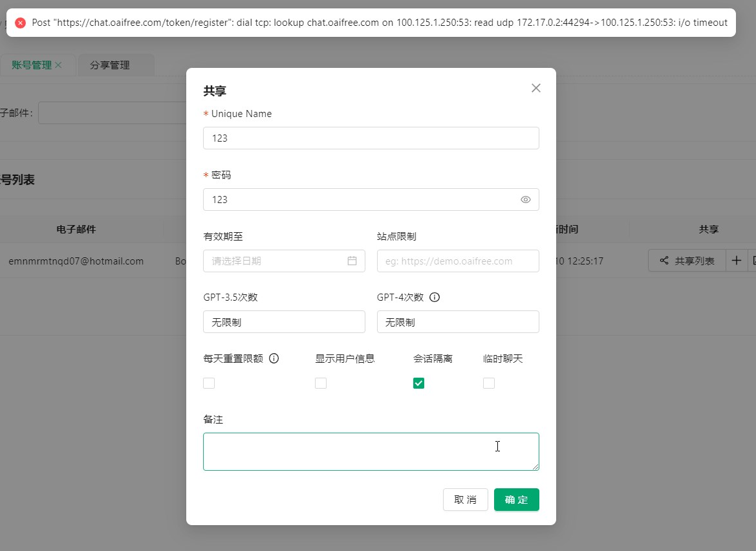Image resolution: width=756 pixels, height=551 pixels.
Task: Click the 电子邮件 column header
Action: 76,230
